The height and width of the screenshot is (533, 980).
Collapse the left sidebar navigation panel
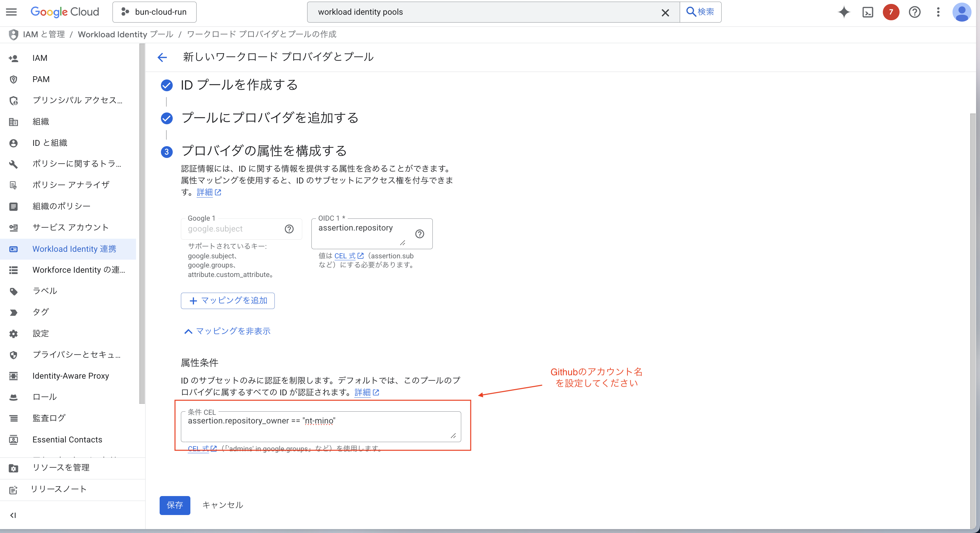(x=13, y=515)
